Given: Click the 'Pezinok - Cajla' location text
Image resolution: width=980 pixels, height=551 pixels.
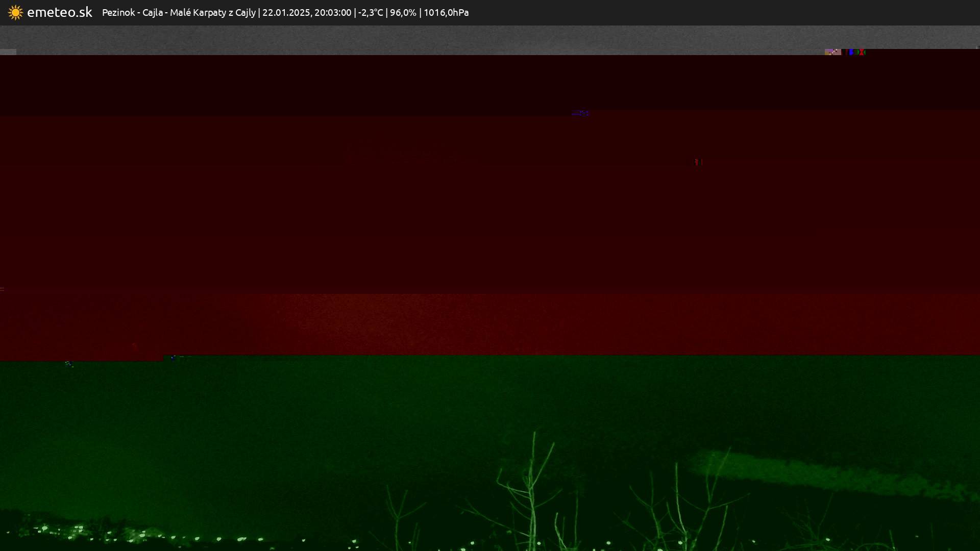Looking at the screenshot, I should click(132, 13).
